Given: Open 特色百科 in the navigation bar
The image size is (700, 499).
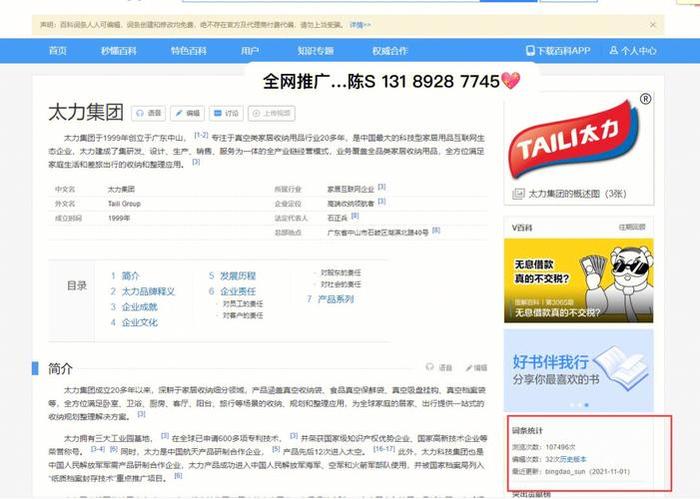Looking at the screenshot, I should (x=189, y=51).
